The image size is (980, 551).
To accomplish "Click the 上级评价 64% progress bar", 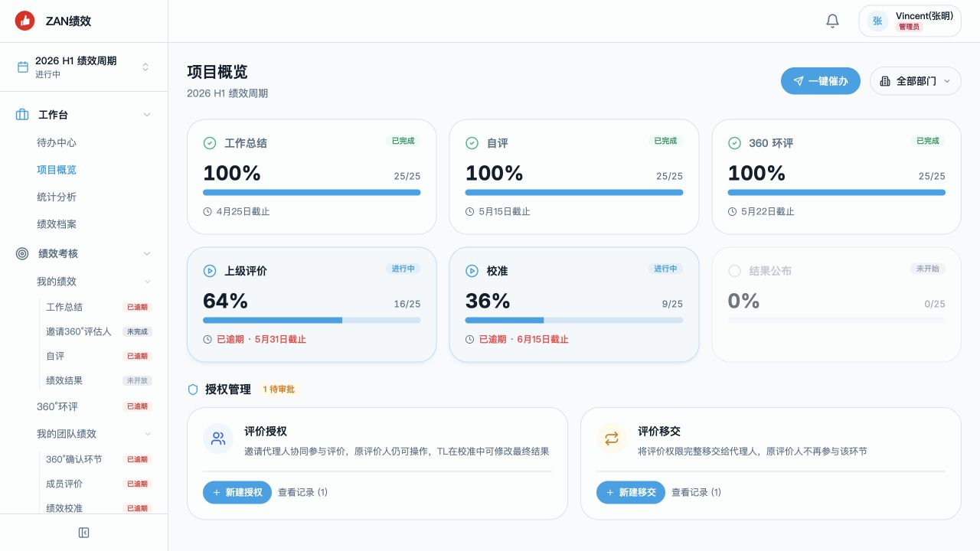I will [x=312, y=320].
